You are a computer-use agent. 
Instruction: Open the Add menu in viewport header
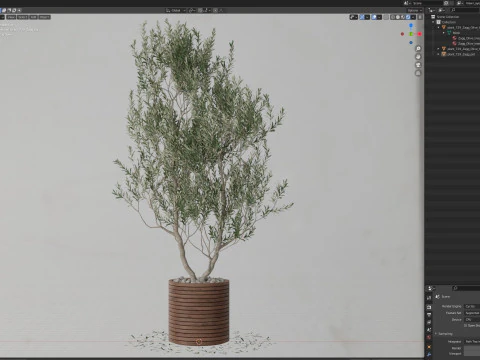[33, 17]
